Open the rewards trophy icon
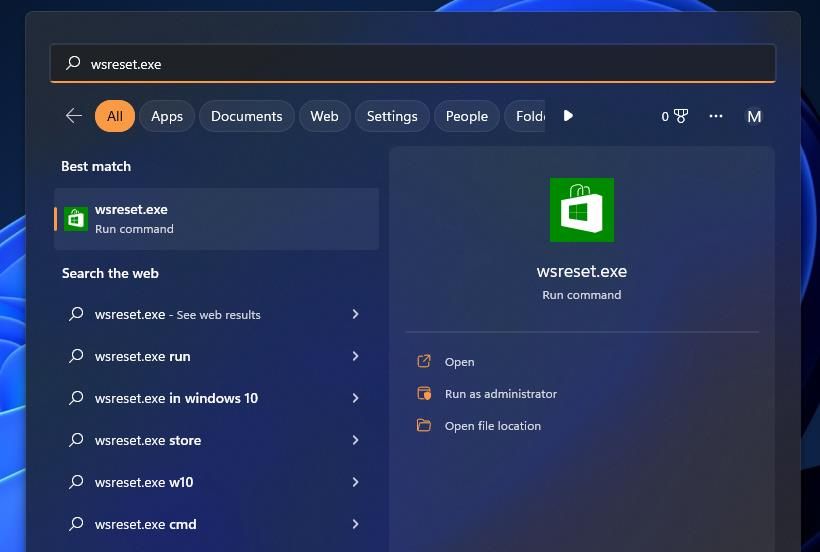Screen dimensions: 820x552 [x=681, y=116]
